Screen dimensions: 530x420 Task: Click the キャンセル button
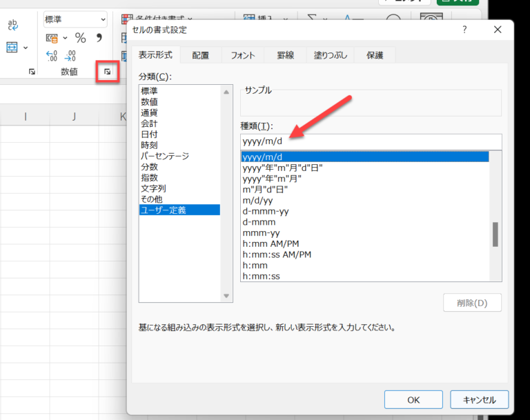coord(480,400)
